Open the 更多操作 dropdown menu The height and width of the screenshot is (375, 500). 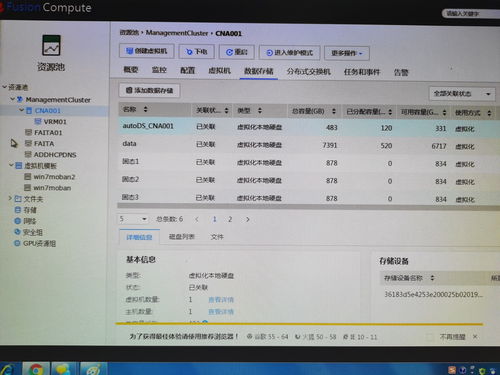347,53
